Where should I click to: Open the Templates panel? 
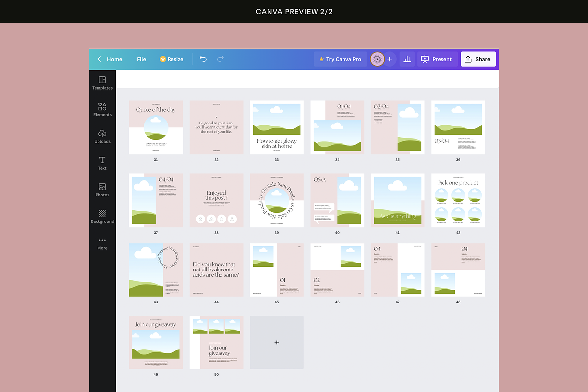click(102, 83)
